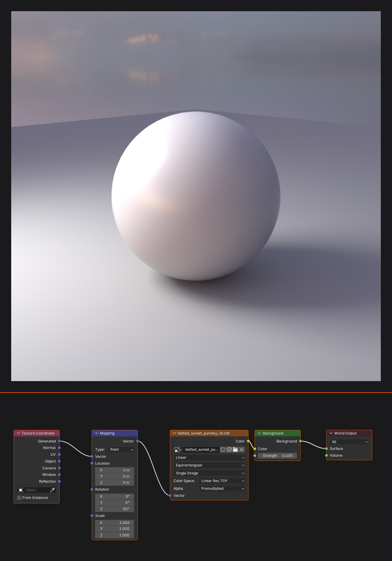The height and width of the screenshot is (561, 392).
Task: Click the Object output socket
Action: (59, 461)
